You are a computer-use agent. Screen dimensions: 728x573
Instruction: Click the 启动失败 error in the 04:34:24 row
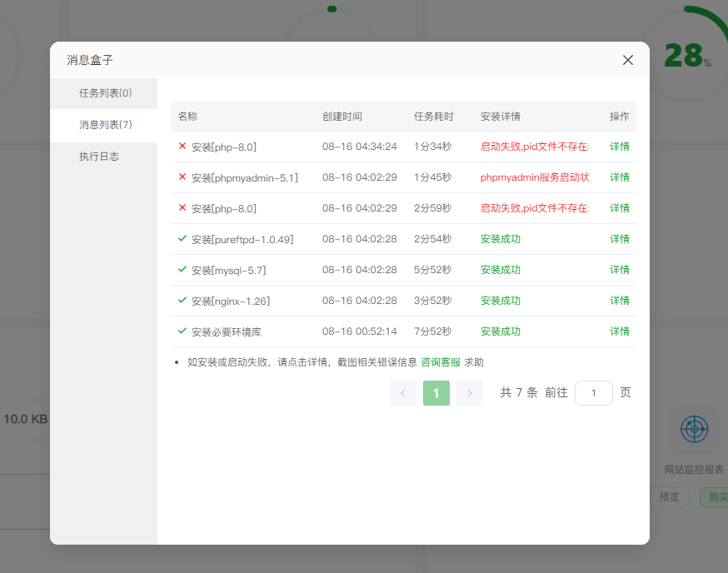coord(535,147)
